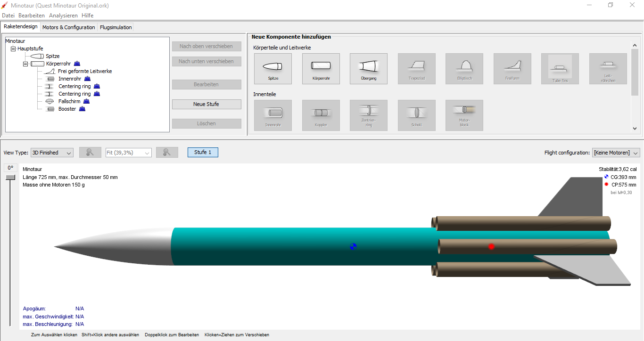This screenshot has width=644, height=341.
Task: Click the Neue Stufe button
Action: click(x=206, y=104)
